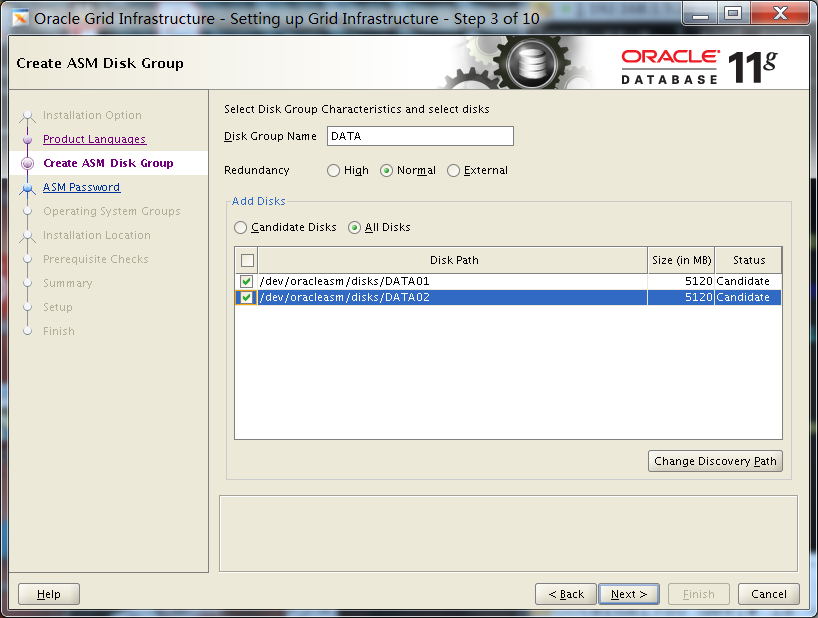Go to previous step with Back button
818x618 pixels.
pyautogui.click(x=566, y=594)
